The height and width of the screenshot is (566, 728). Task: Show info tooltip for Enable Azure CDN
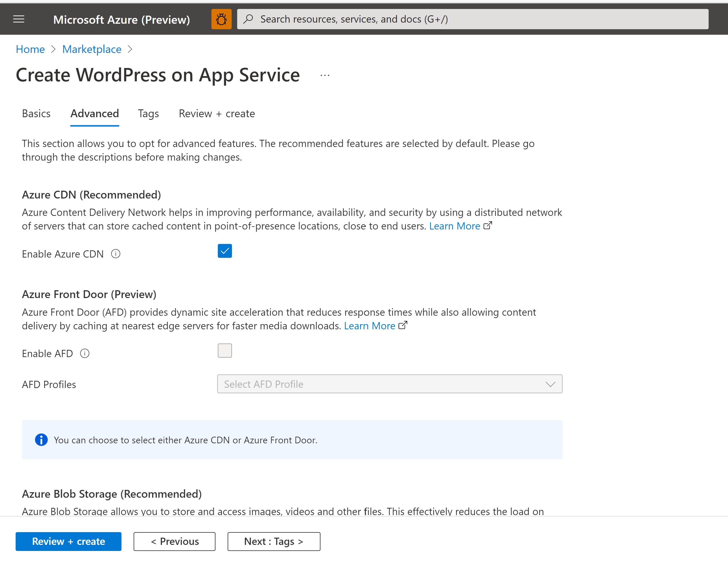pyautogui.click(x=116, y=254)
